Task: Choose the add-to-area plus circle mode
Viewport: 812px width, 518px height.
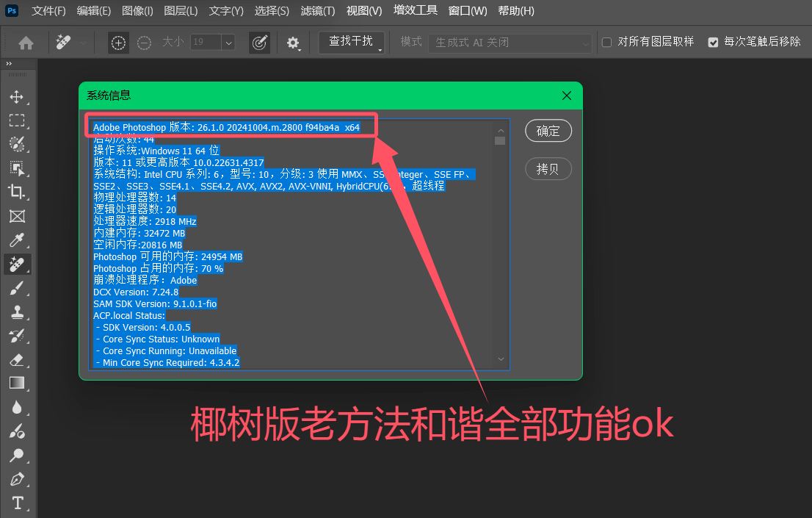Action: [119, 43]
